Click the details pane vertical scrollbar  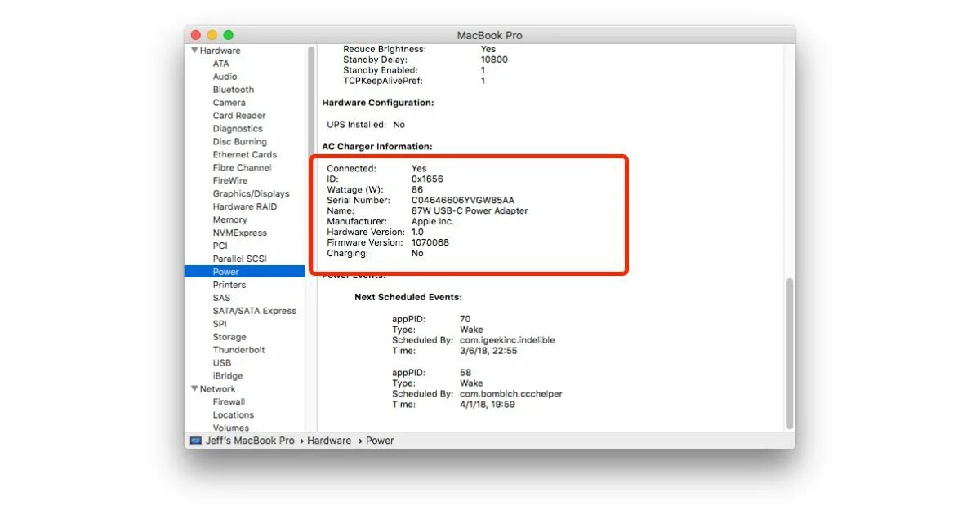tap(789, 352)
